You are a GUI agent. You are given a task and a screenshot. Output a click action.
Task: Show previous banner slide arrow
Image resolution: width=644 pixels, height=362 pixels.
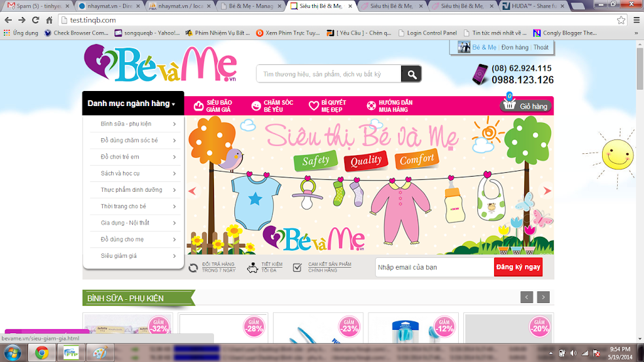(x=192, y=190)
